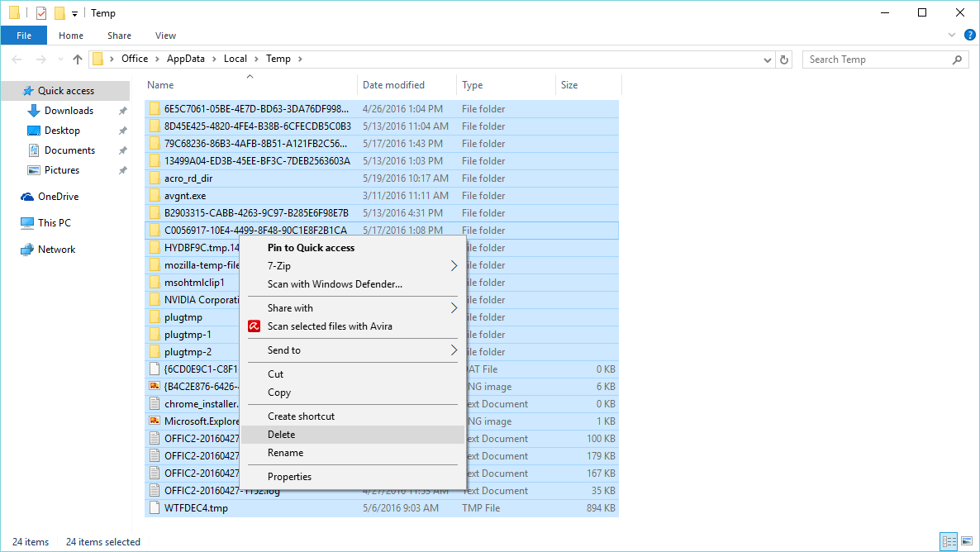Screen dimensions: 980x552
Task: Go up one folder level
Action: coord(78,59)
